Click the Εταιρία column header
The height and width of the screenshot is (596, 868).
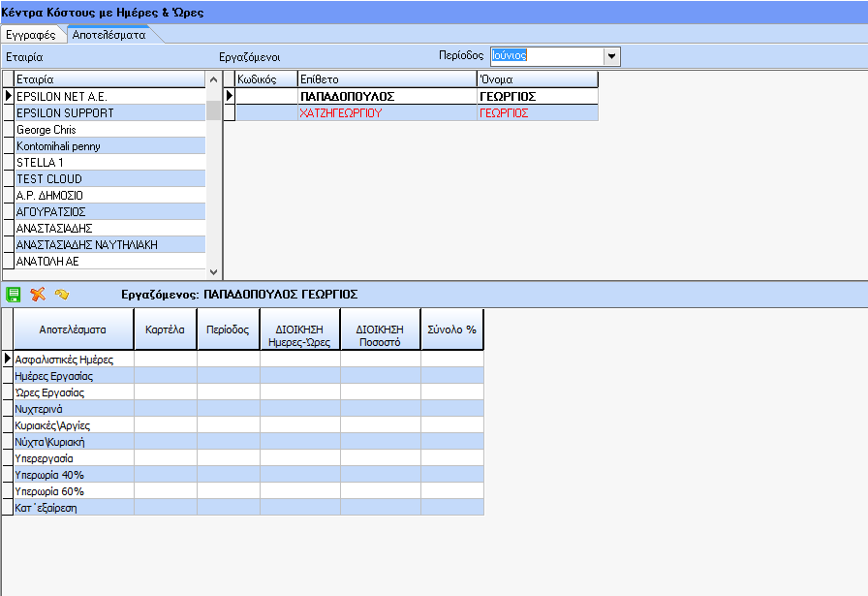(109, 79)
